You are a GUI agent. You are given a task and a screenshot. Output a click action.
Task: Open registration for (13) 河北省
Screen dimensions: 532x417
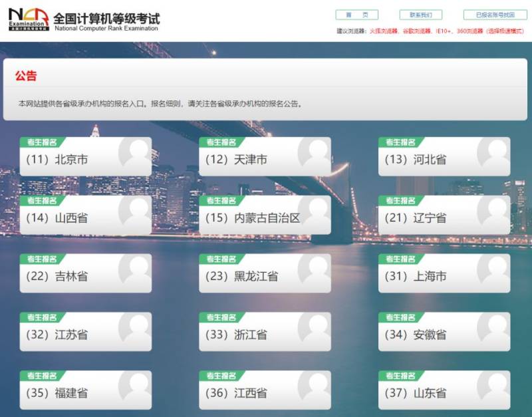(444, 156)
